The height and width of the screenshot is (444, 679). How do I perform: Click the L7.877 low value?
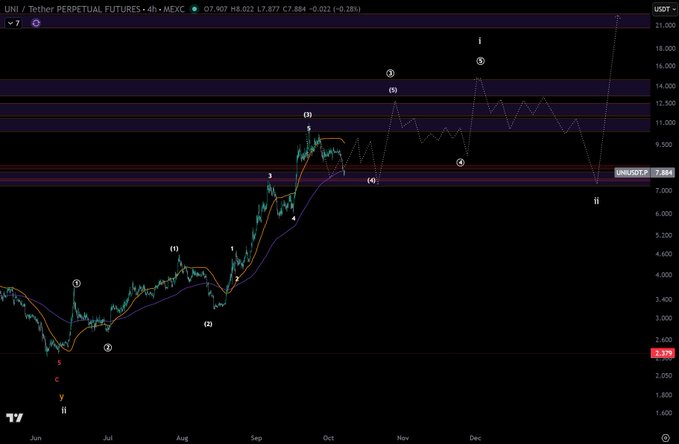pyautogui.click(x=268, y=9)
